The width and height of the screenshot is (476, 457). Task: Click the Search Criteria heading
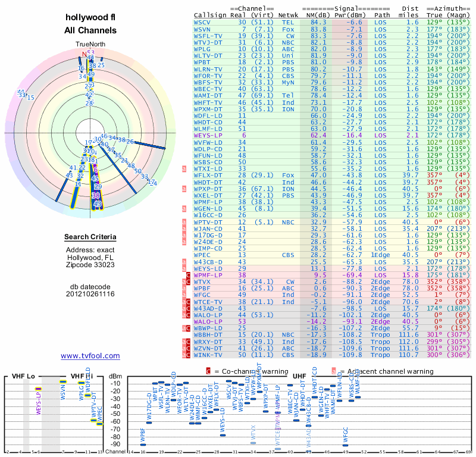90,237
